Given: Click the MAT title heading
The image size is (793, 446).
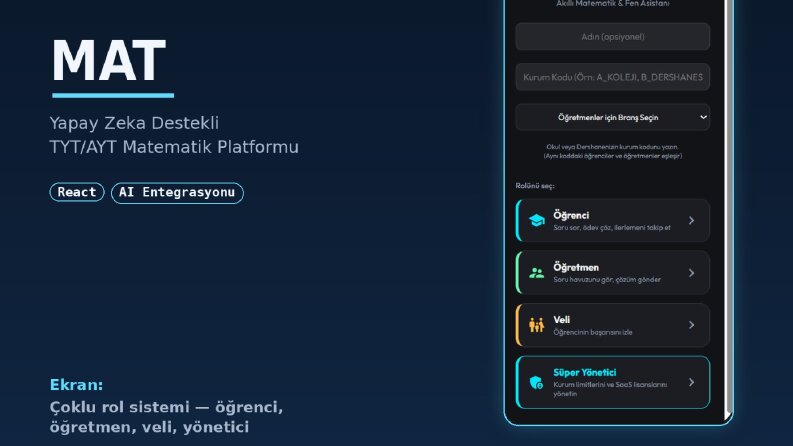Looking at the screenshot, I should pos(109,61).
